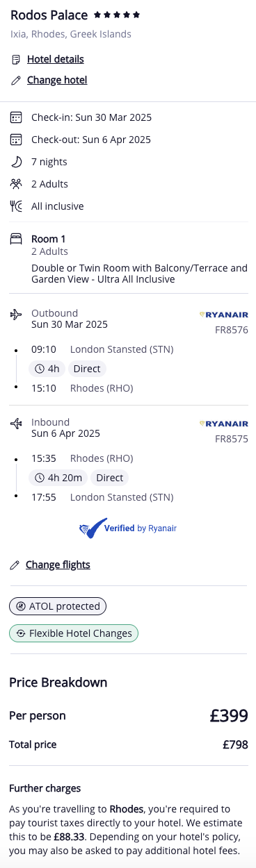This screenshot has width=256, height=868.
Task: Click the moon icon next to 7 nights
Action: (16, 162)
